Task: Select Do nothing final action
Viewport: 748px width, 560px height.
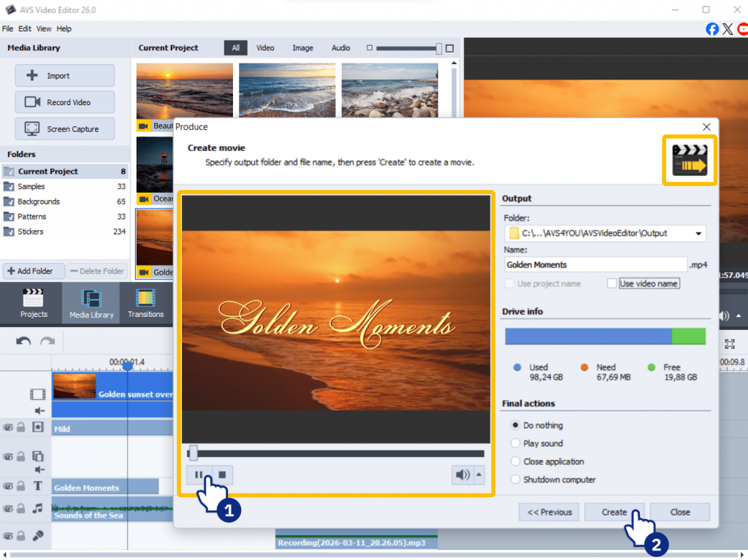Action: coord(515,425)
